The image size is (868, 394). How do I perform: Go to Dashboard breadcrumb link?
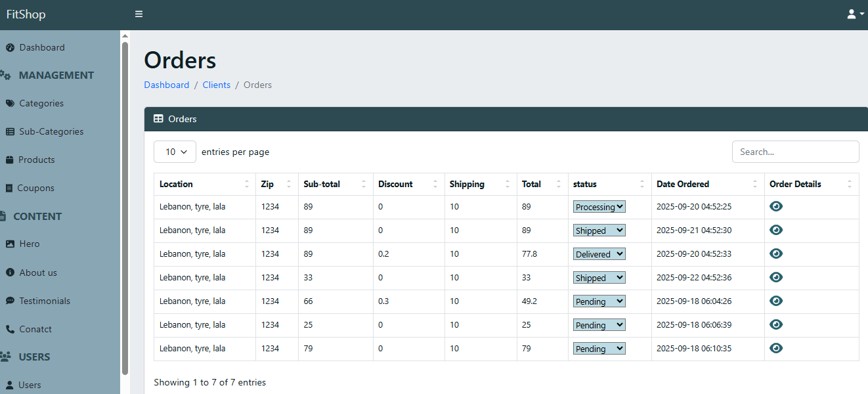pyautogui.click(x=166, y=85)
